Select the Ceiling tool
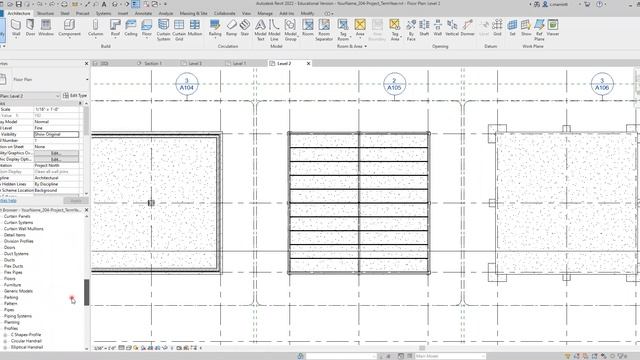The image size is (640, 360). 131,28
